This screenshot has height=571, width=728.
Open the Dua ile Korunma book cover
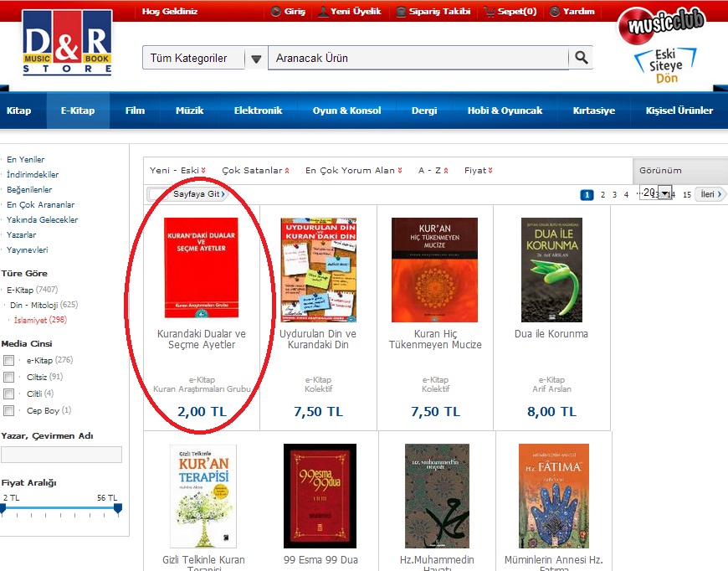(x=551, y=270)
